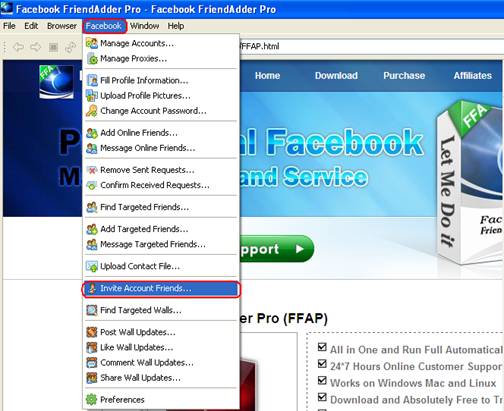The width and height of the screenshot is (504, 411).
Task: Go to the Affiliates page link
Action: click(x=473, y=76)
